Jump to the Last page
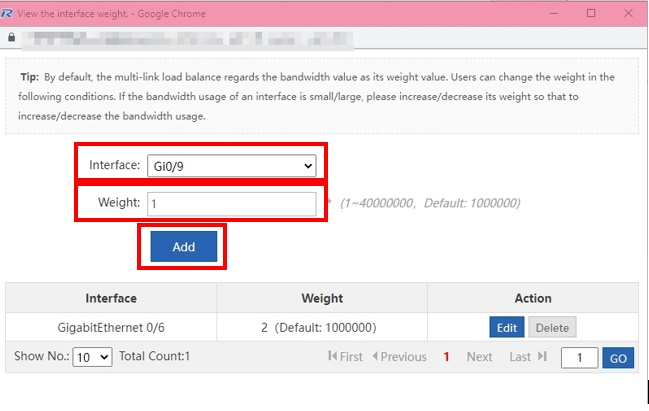649x411 pixels. 527,357
